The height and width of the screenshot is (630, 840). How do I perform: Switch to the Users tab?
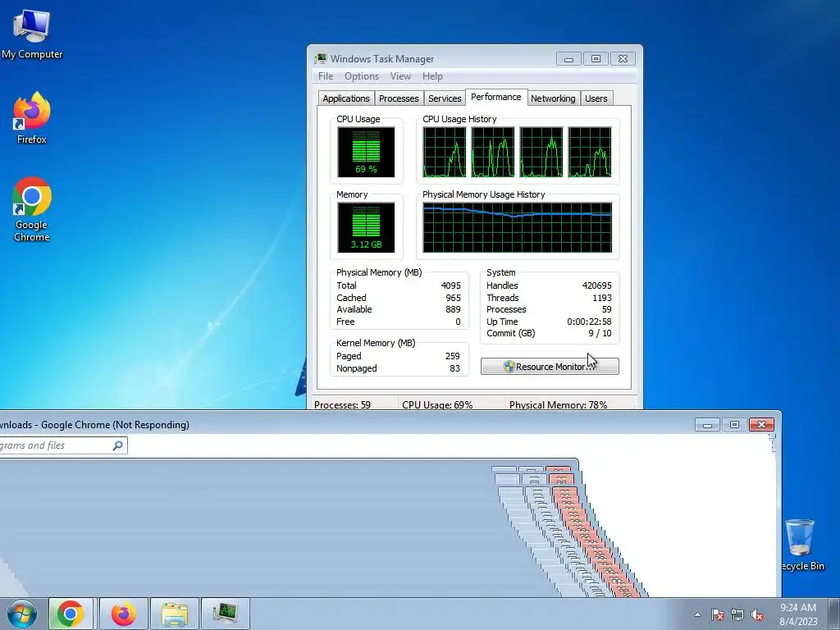click(x=596, y=98)
